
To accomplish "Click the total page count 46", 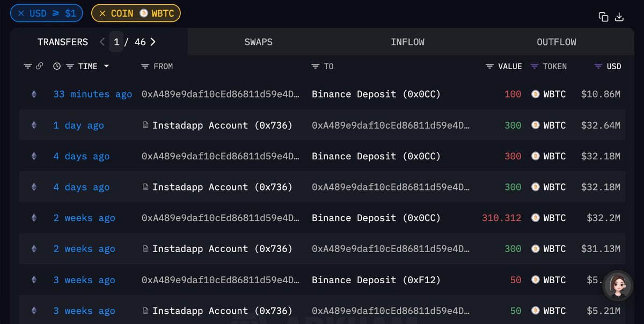I will tap(140, 42).
